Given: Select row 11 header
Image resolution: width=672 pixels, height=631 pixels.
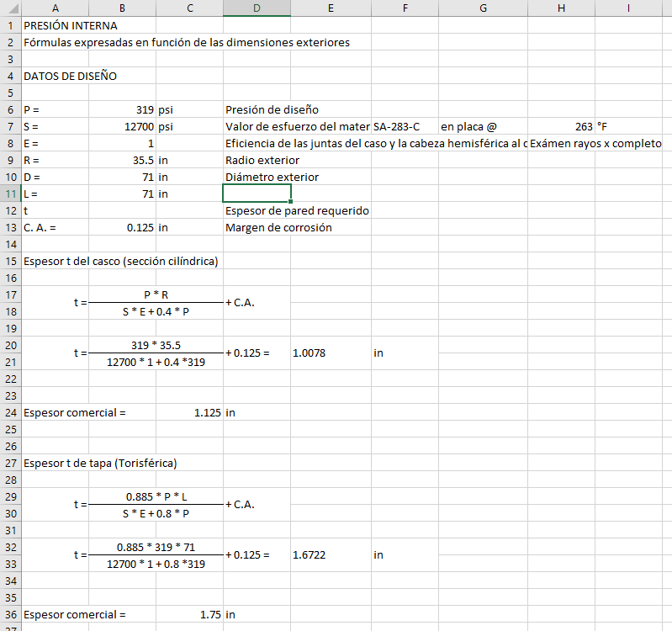Looking at the screenshot, I should tap(10, 194).
